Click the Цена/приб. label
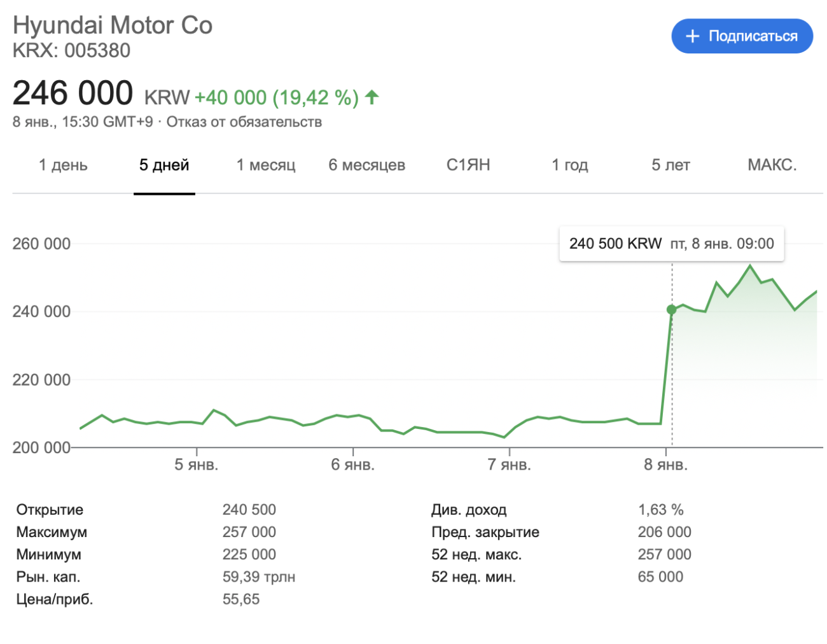Screen dimensions: 827x644 (55, 599)
